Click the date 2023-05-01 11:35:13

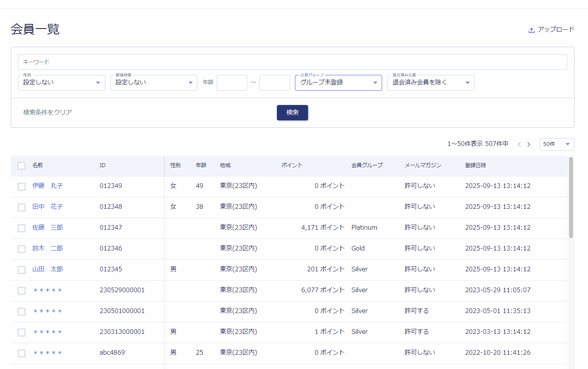pyautogui.click(x=498, y=311)
